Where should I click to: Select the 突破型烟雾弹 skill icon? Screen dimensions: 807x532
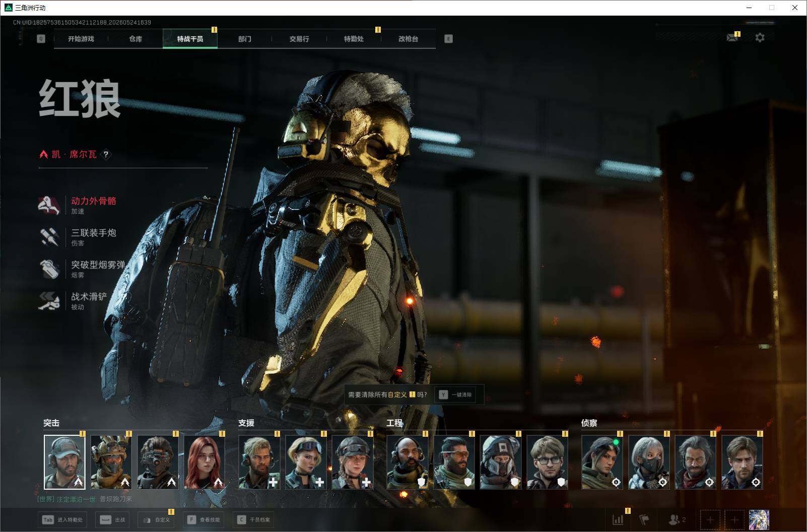click(x=49, y=269)
